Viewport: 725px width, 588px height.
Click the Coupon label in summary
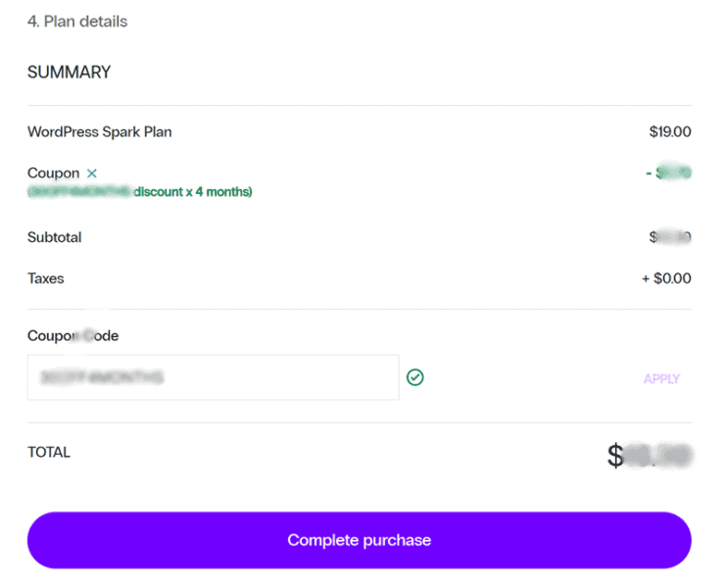pyautogui.click(x=53, y=173)
